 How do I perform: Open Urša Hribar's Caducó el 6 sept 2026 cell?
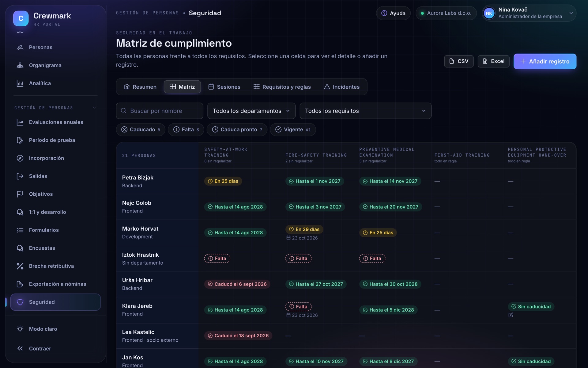click(x=237, y=284)
